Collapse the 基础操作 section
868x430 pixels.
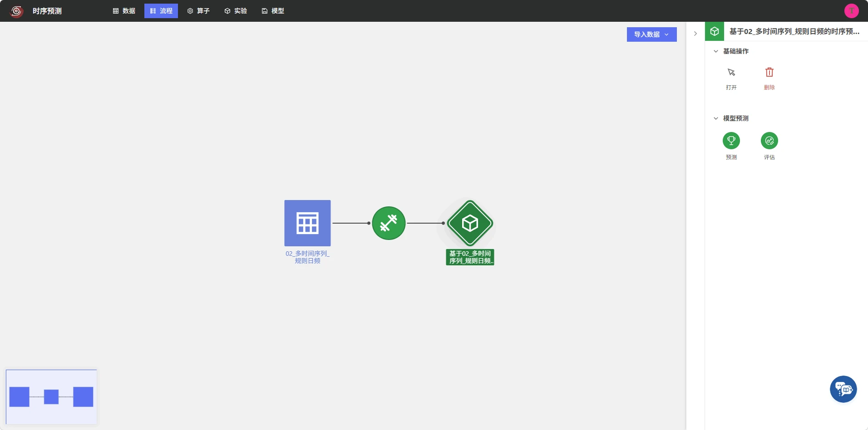716,51
